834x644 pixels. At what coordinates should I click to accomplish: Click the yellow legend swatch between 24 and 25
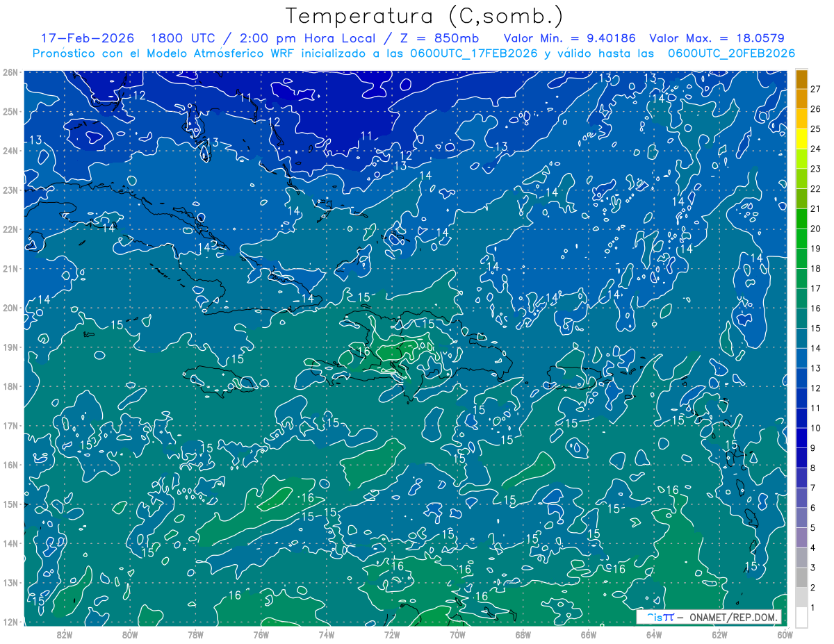(801, 139)
